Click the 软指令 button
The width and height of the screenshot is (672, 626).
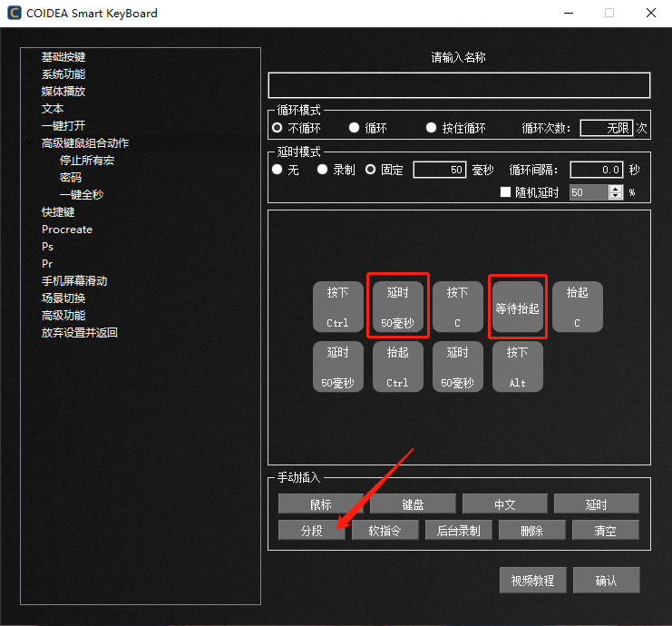(385, 531)
